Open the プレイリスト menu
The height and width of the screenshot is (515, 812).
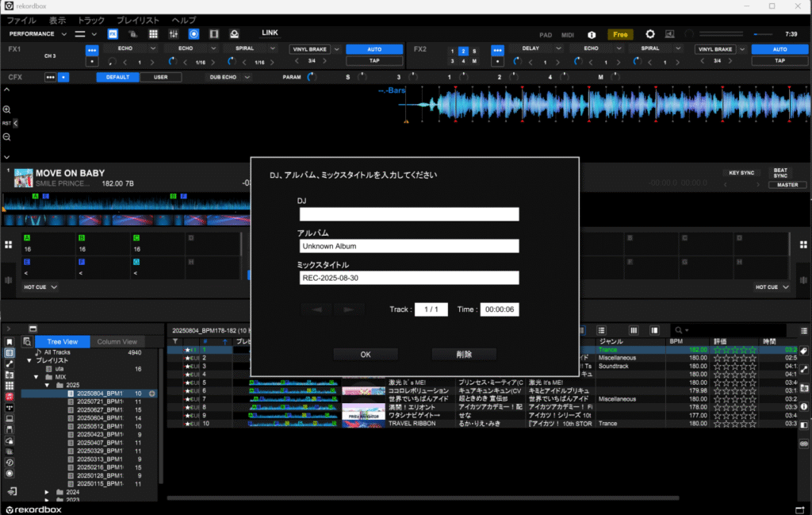pos(138,20)
